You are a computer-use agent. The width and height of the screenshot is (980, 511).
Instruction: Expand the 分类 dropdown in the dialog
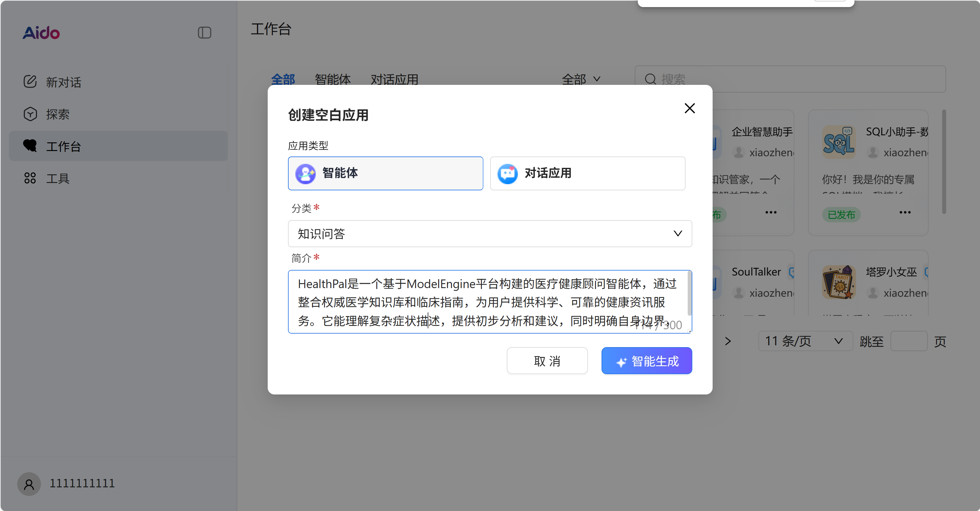(678, 233)
